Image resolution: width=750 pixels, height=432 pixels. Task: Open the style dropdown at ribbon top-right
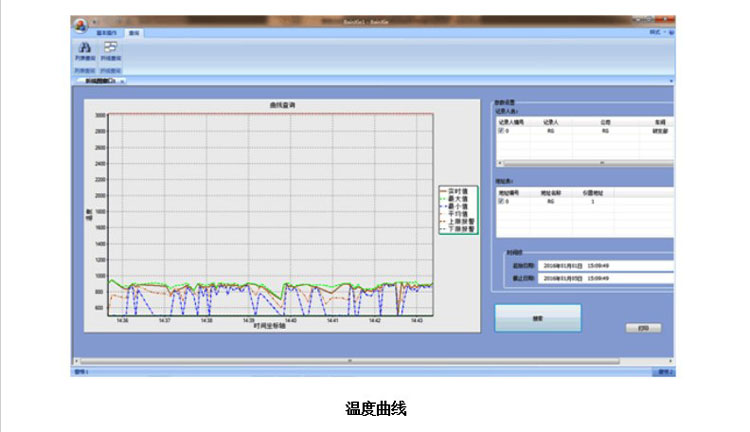(655, 33)
